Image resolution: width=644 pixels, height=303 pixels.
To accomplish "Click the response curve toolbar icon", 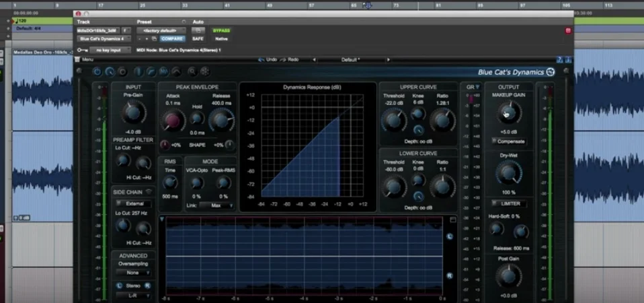I will click(x=151, y=71).
